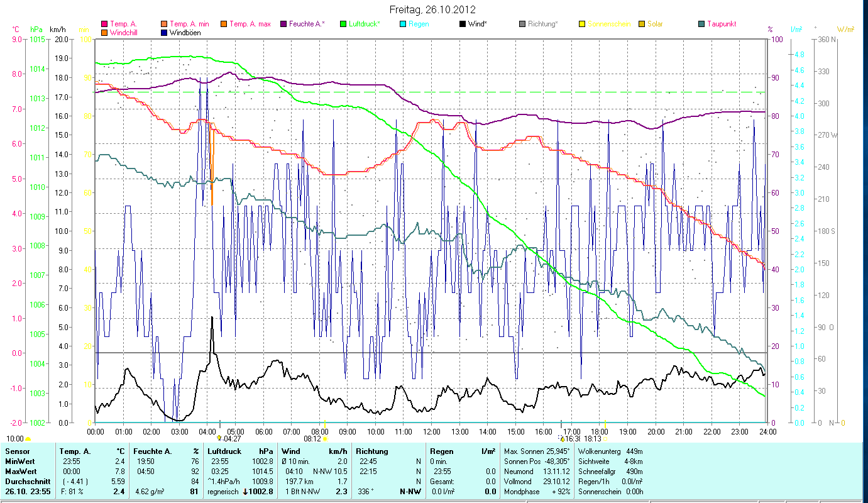The width and height of the screenshot is (868, 503).
Task: Click the 18:13 sunset time marker
Action: click(x=593, y=439)
